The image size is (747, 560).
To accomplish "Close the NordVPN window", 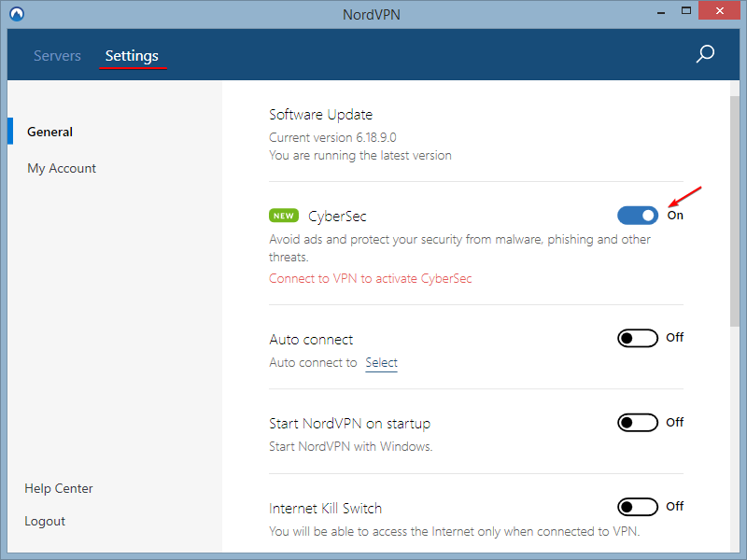I will point(719,10).
